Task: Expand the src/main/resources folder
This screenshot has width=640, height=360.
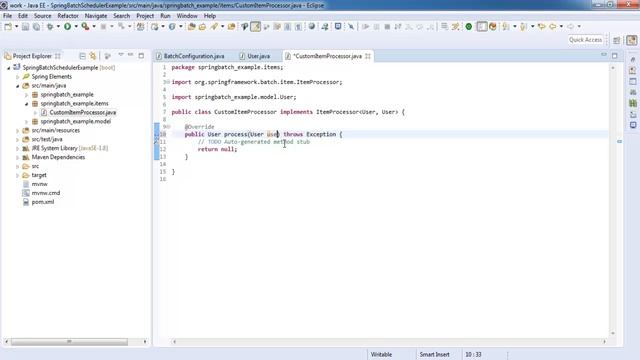Action: 18,131
